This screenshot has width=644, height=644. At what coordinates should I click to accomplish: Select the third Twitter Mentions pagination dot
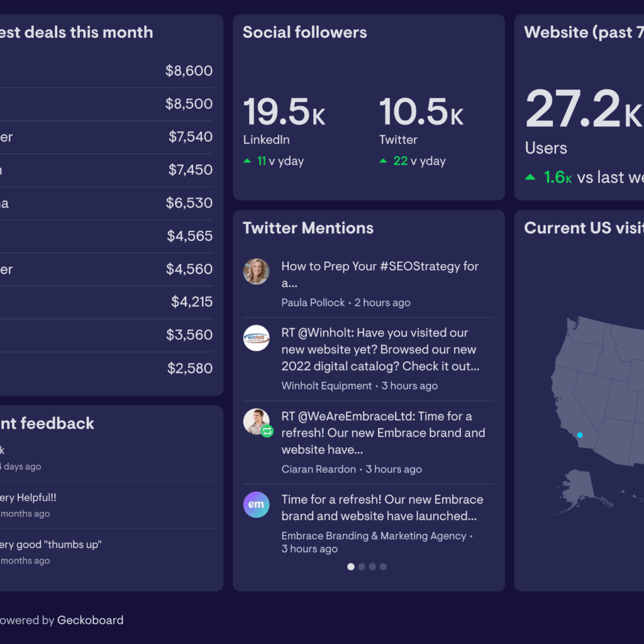(x=372, y=567)
